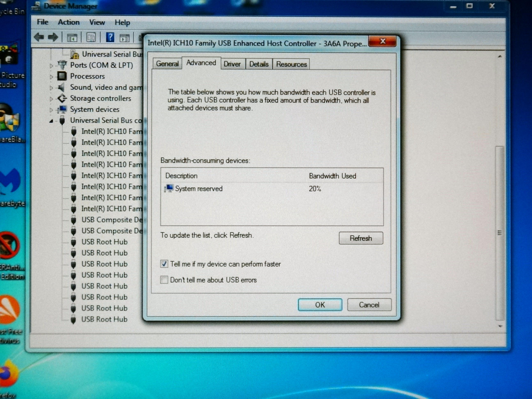
Task: Click the Description column header
Action: coord(181,176)
